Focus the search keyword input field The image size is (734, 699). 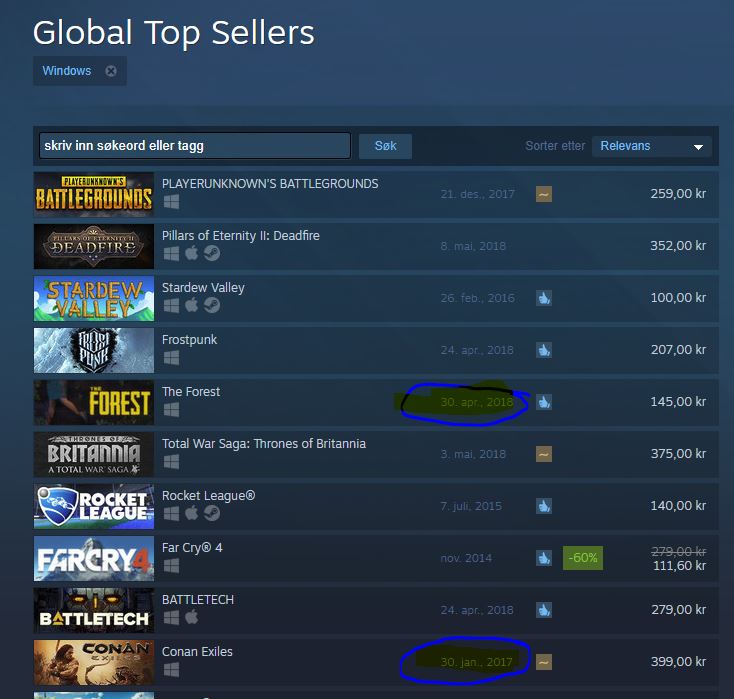tap(195, 146)
